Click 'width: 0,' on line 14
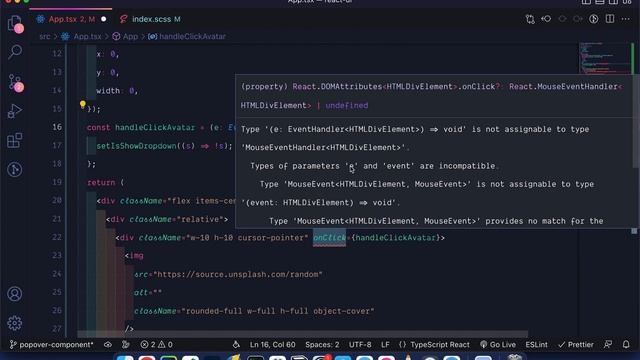640x360 pixels. coord(117,91)
